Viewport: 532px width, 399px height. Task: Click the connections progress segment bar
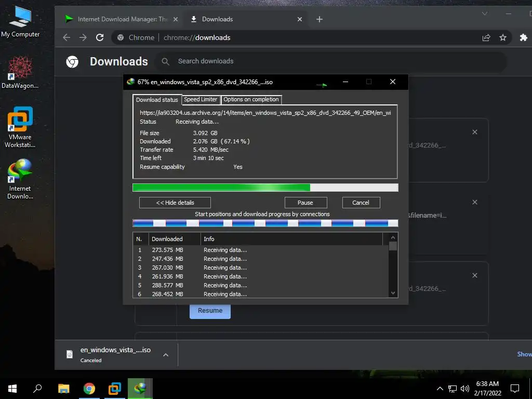pyautogui.click(x=265, y=223)
